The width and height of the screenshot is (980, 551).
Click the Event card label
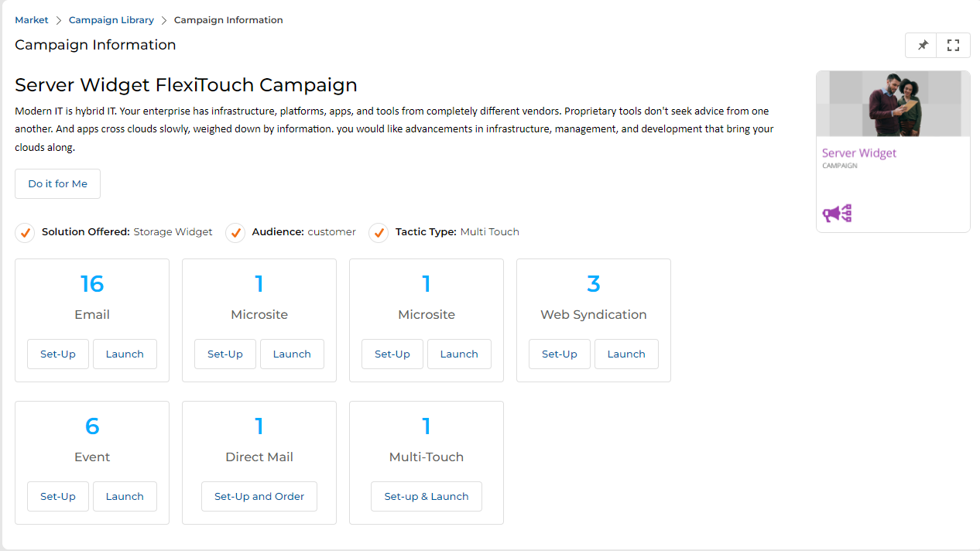[92, 457]
